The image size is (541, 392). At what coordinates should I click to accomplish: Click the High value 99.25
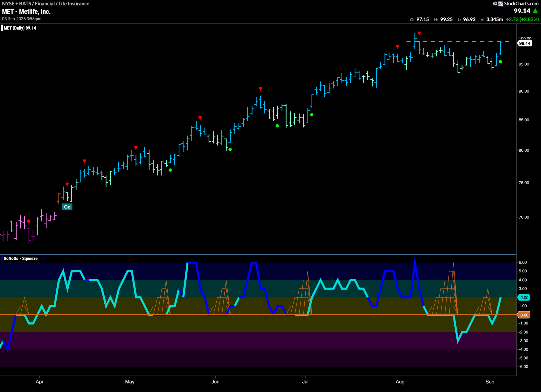point(447,19)
